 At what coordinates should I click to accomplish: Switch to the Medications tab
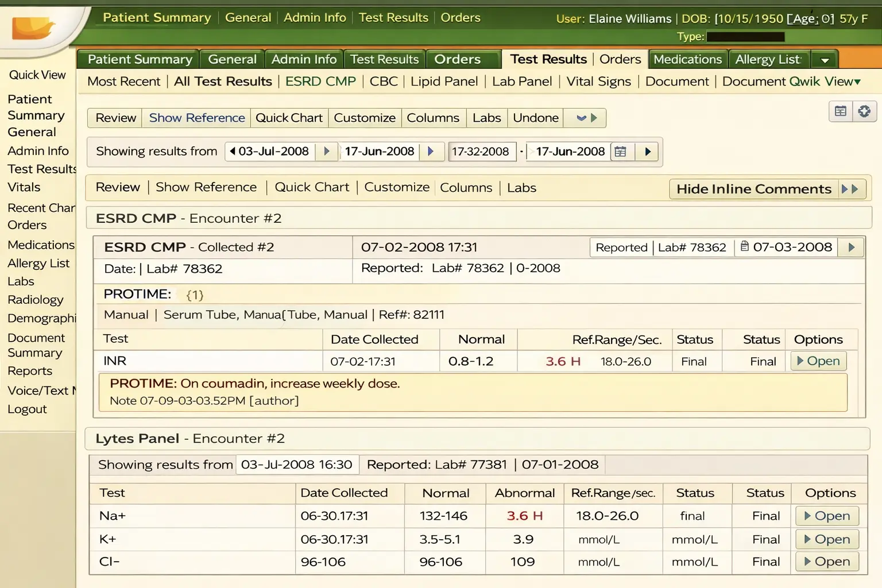tap(687, 59)
